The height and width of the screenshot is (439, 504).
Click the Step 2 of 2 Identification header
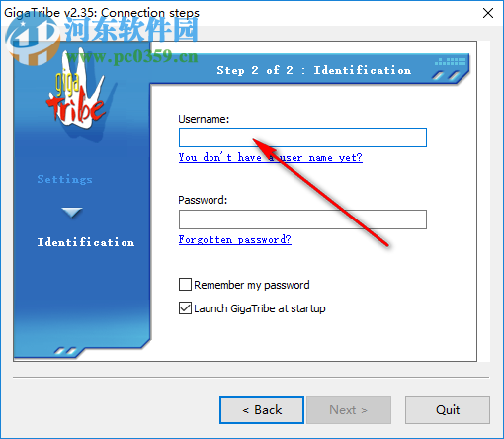pyautogui.click(x=313, y=70)
